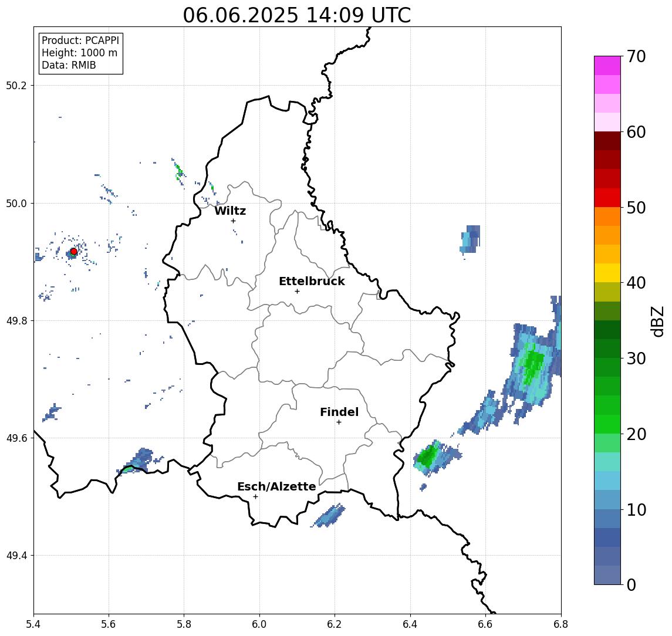The image size is (672, 636).
Task: Click the colorbar value 10
Action: pos(636,509)
